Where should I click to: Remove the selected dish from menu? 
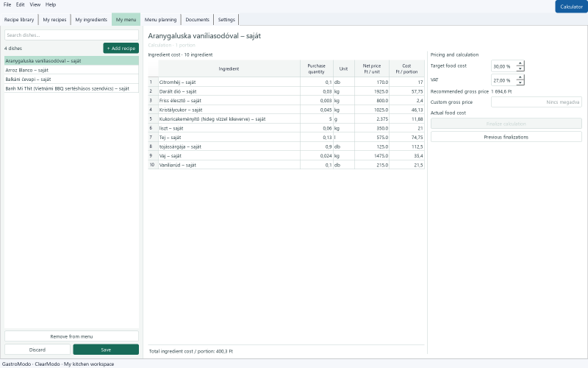click(x=71, y=336)
